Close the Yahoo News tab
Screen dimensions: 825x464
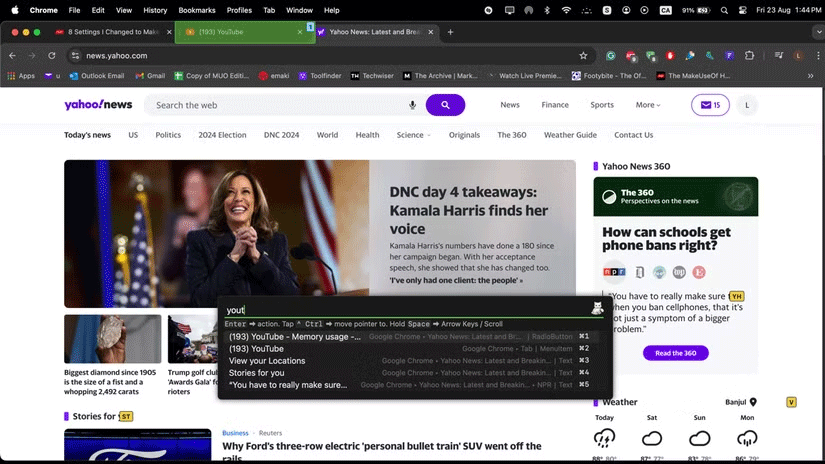430,32
